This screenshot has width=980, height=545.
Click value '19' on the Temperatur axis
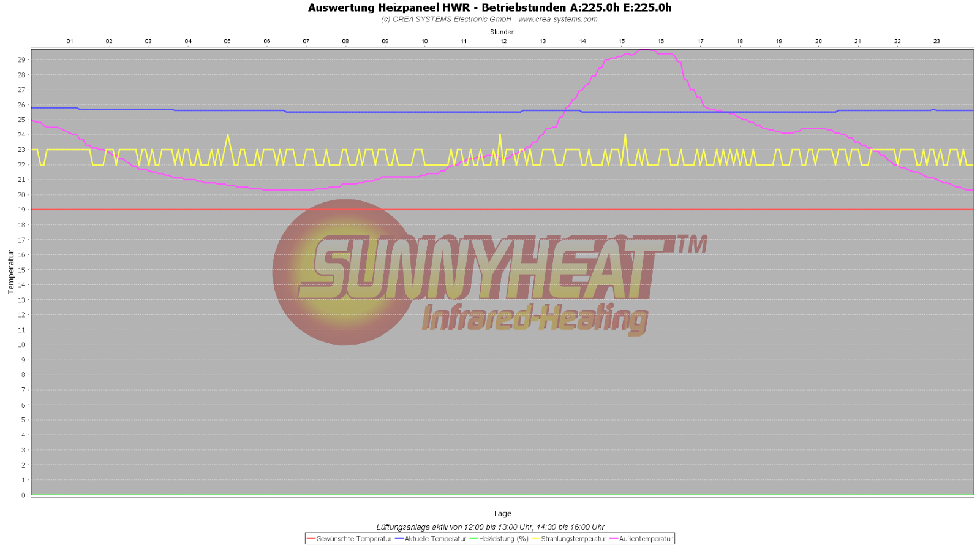click(x=21, y=210)
